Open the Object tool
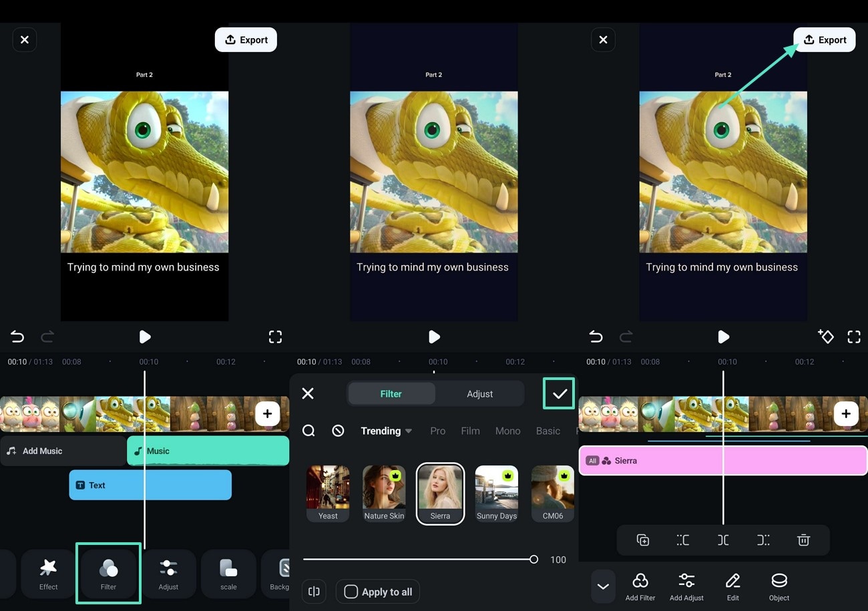The image size is (868, 611). click(779, 587)
